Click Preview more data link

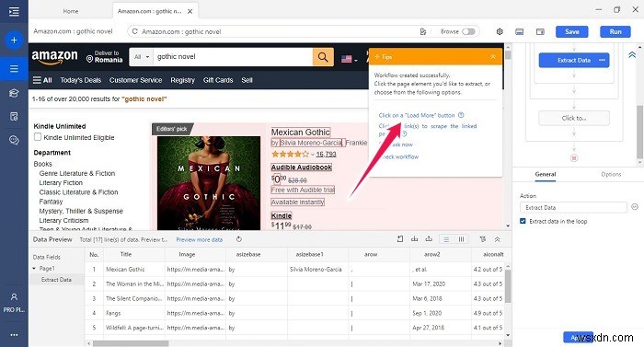point(200,239)
